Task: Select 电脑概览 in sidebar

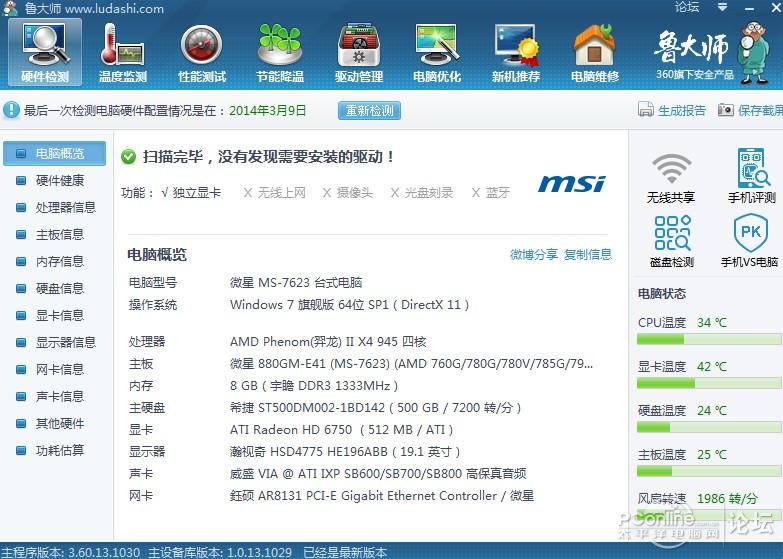Action: 54,153
